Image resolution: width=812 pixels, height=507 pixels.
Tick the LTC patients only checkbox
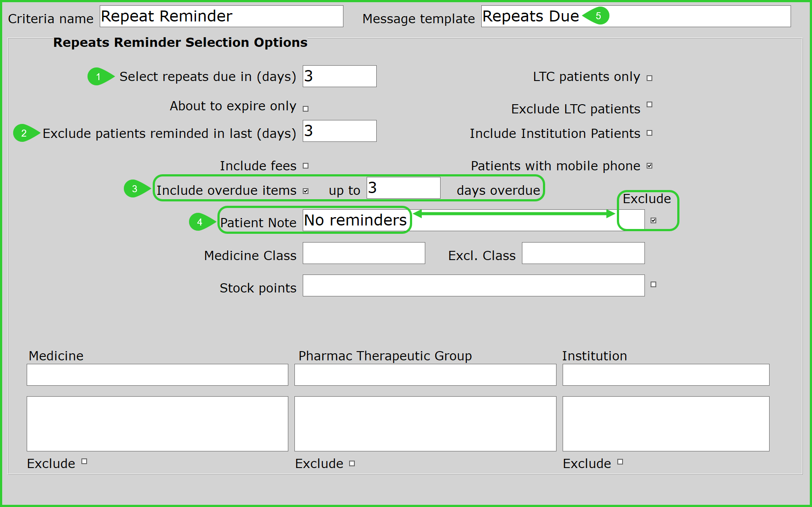point(649,78)
